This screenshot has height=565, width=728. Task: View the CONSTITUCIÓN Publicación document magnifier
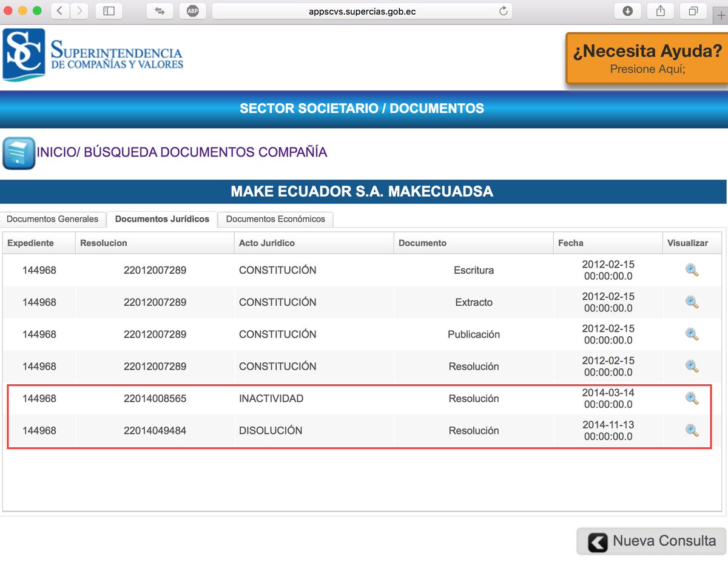692,334
